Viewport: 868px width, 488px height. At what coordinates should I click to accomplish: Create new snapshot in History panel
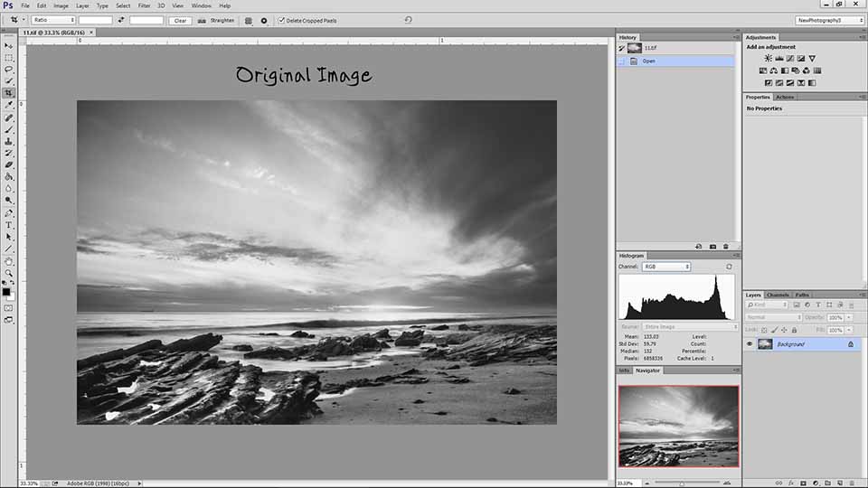click(712, 246)
